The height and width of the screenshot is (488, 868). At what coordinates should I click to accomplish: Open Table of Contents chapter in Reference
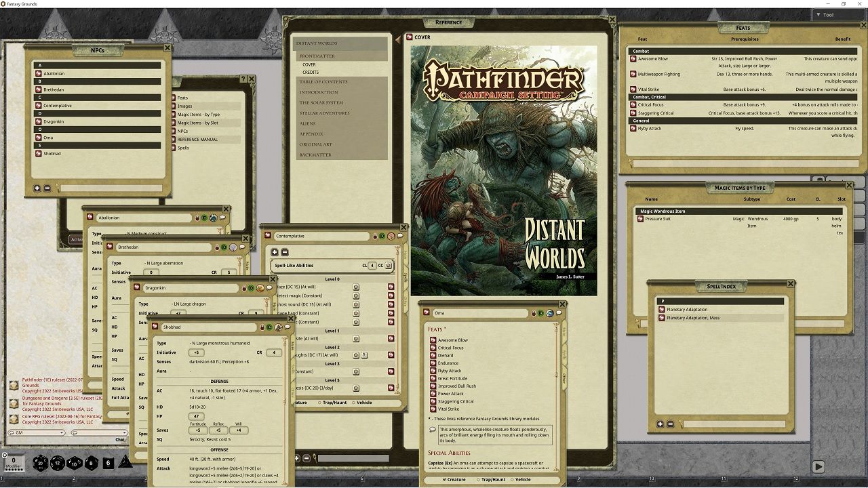[341, 82]
